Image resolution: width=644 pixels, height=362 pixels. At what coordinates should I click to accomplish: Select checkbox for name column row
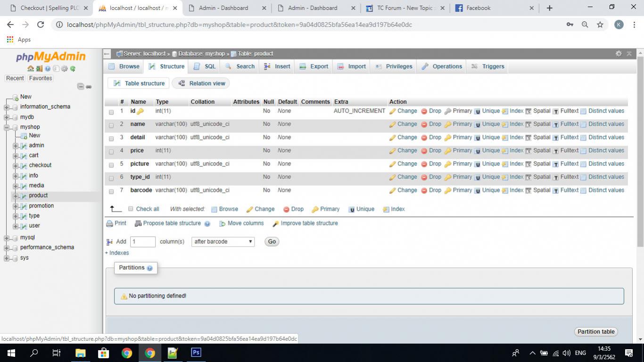coord(111,125)
